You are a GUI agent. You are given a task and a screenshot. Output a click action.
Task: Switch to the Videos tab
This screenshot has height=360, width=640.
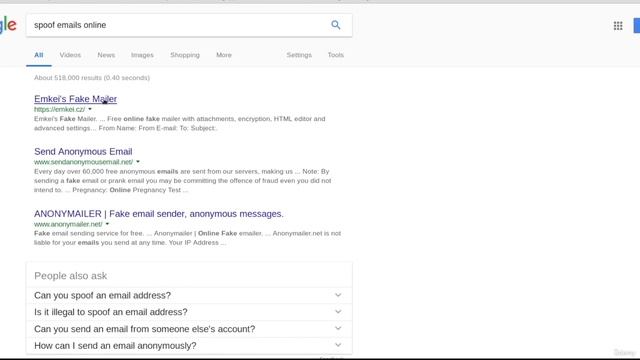(70, 55)
